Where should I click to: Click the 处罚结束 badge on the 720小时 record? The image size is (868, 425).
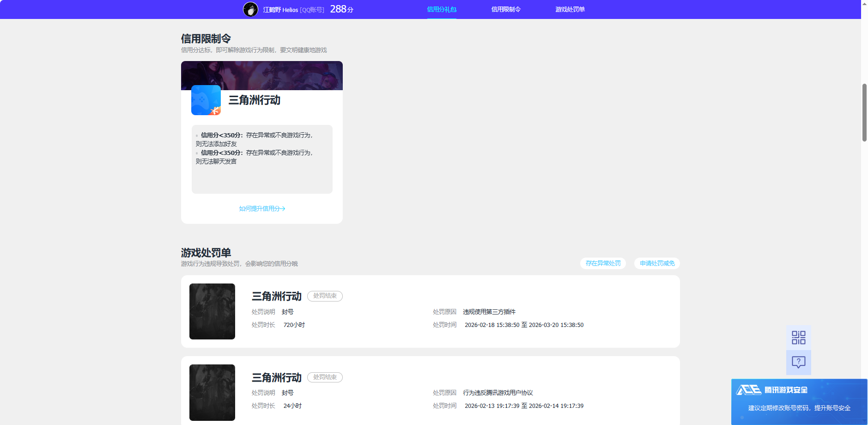click(325, 296)
